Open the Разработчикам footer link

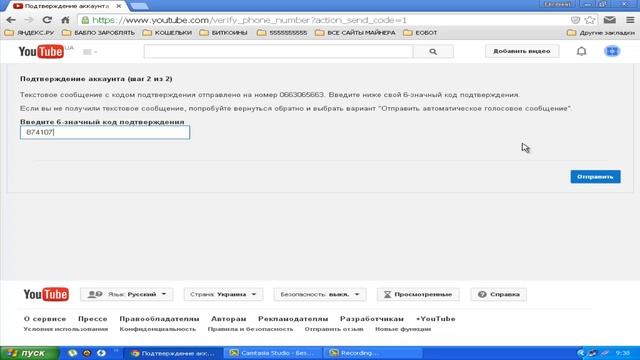(372, 319)
